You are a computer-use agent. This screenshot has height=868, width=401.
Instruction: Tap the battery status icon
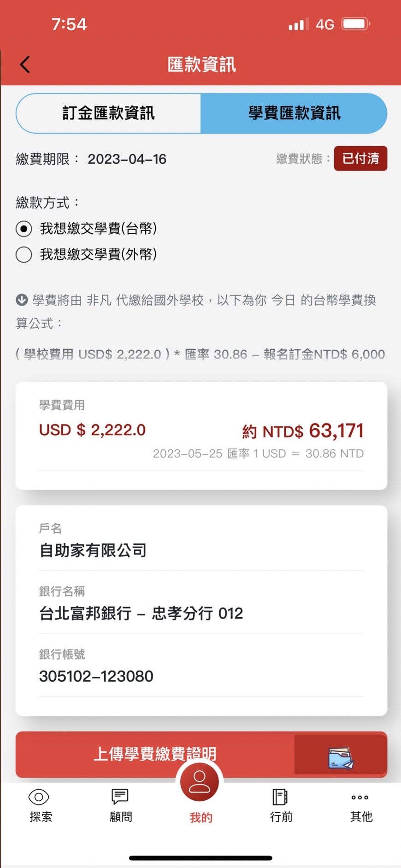pyautogui.click(x=355, y=24)
